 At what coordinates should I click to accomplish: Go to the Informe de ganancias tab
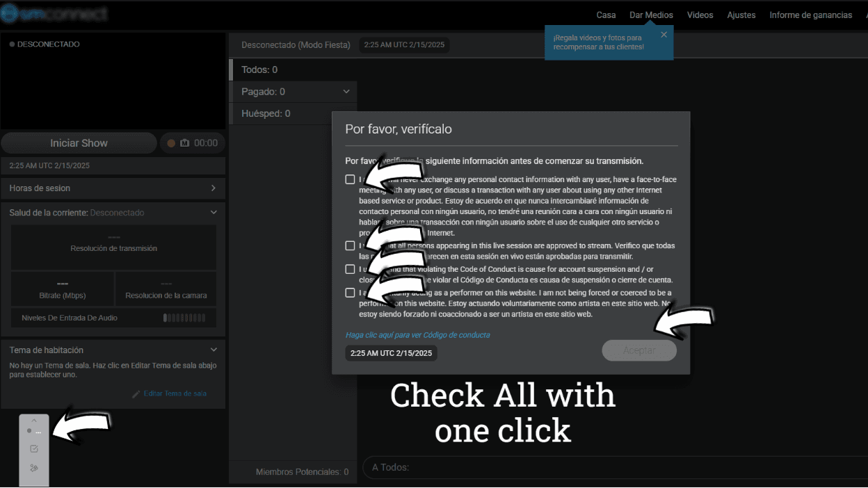[x=810, y=15]
